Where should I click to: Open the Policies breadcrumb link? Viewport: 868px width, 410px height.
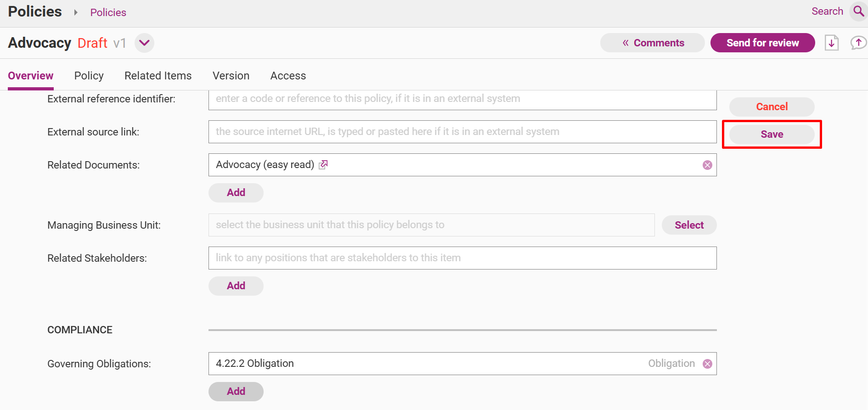(x=108, y=12)
